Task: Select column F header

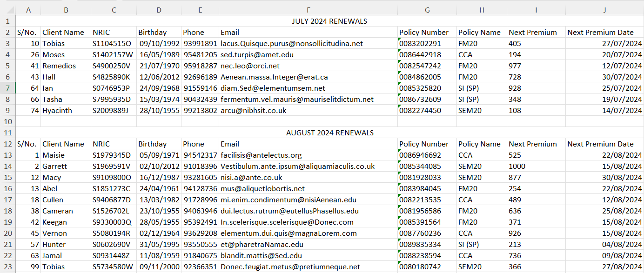Action: coord(308,10)
